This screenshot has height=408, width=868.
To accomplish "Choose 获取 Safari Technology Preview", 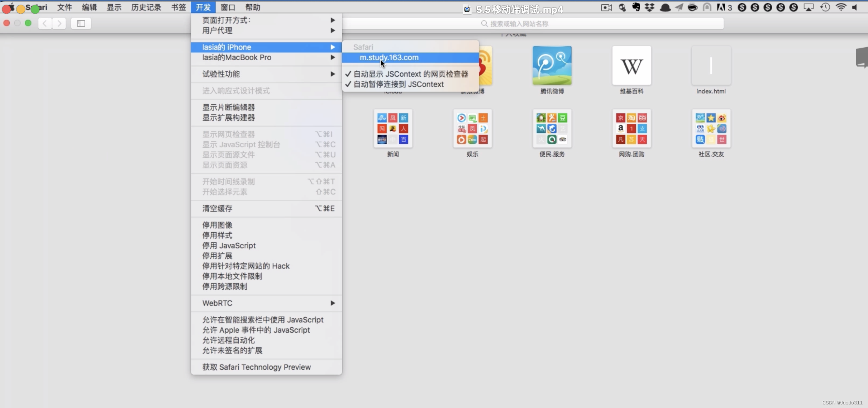I will (266, 367).
